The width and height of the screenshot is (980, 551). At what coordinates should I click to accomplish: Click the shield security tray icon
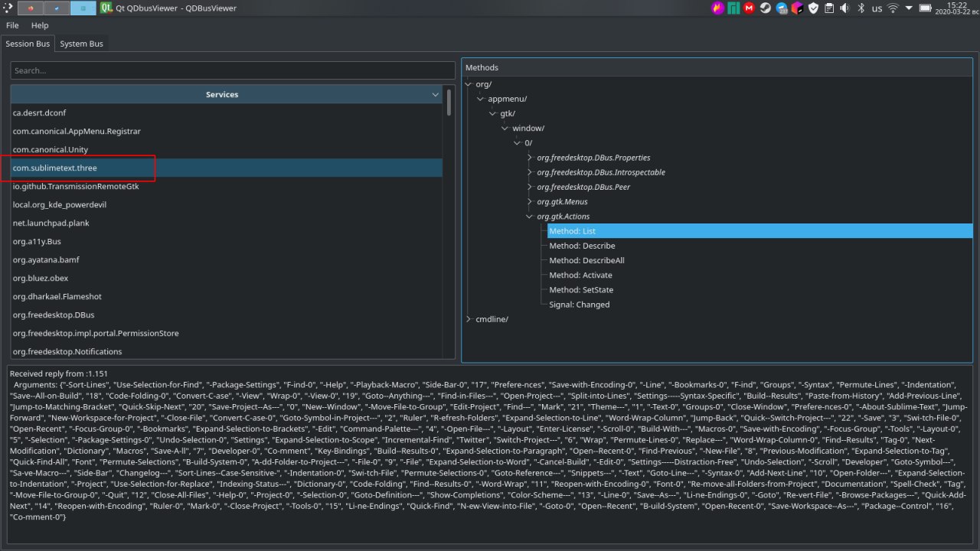(813, 8)
